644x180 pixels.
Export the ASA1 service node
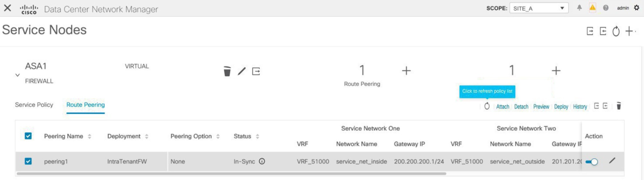click(x=256, y=71)
